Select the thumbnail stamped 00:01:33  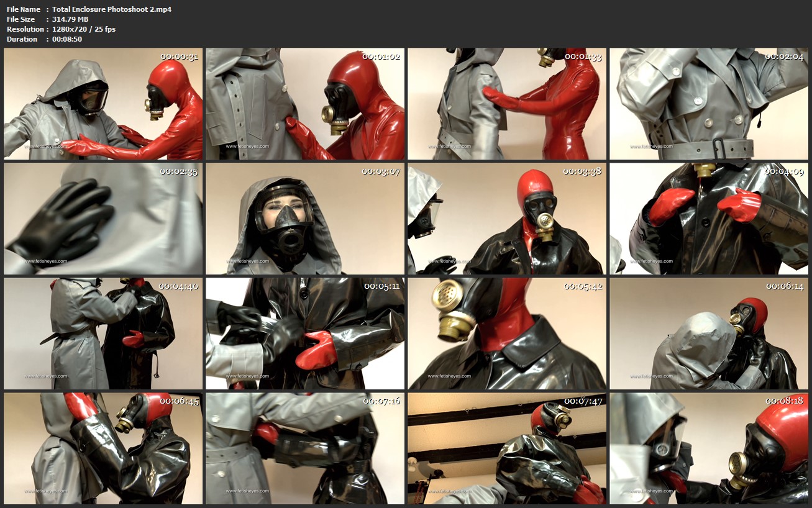pos(507,104)
